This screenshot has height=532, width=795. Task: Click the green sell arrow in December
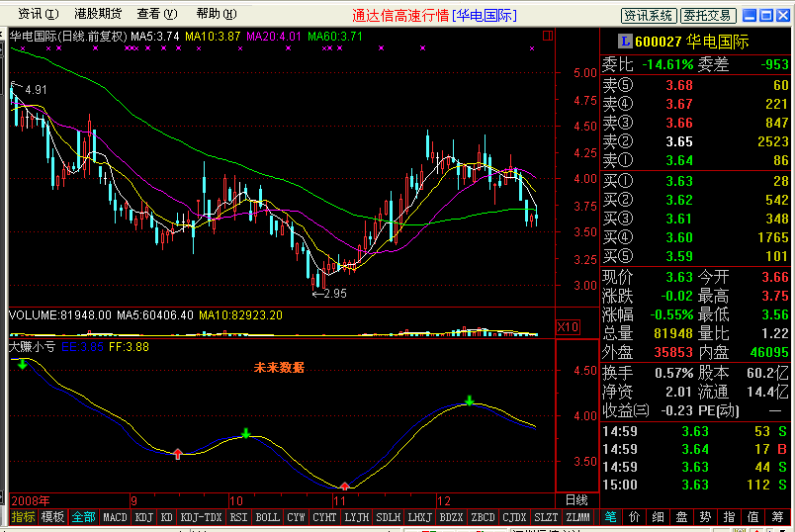470,400
